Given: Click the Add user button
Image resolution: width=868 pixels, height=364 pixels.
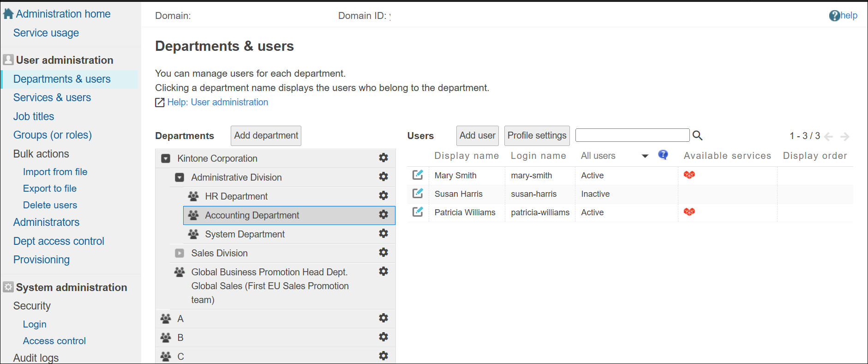Looking at the screenshot, I should click(477, 135).
